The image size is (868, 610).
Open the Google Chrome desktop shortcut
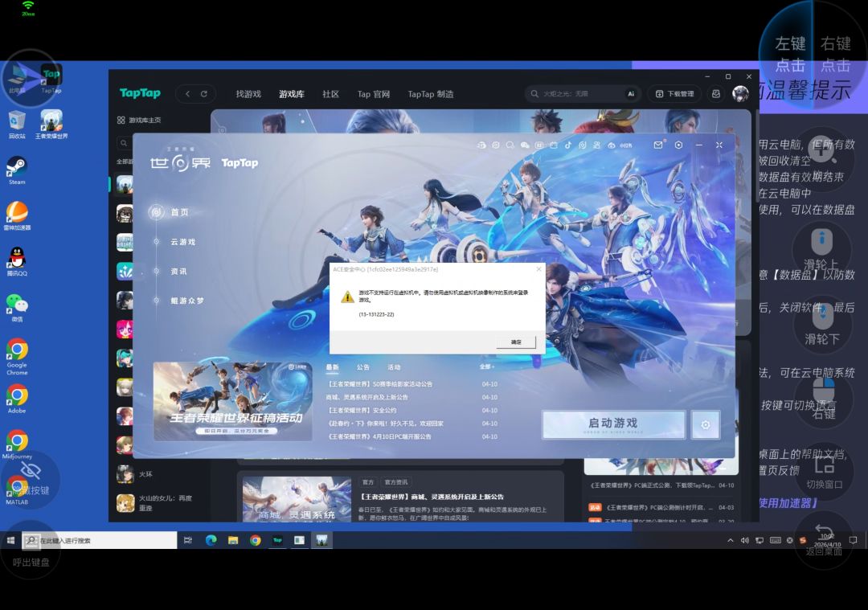point(17,357)
